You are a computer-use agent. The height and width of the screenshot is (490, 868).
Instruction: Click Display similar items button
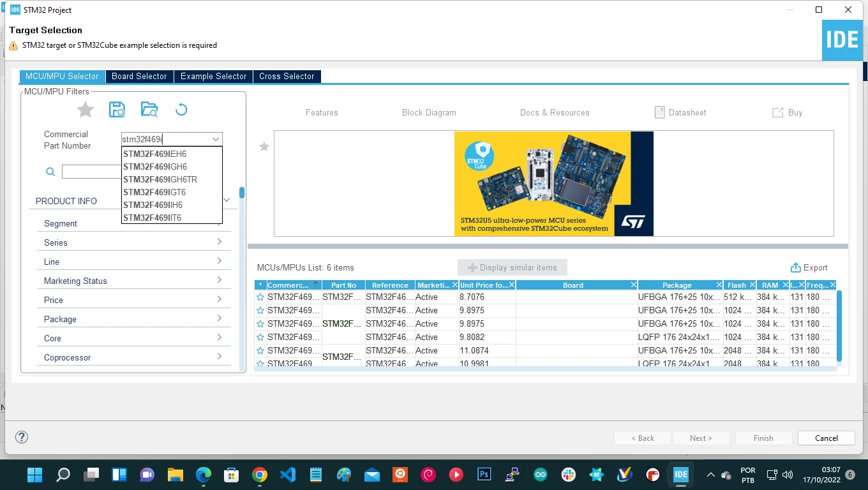[513, 268]
